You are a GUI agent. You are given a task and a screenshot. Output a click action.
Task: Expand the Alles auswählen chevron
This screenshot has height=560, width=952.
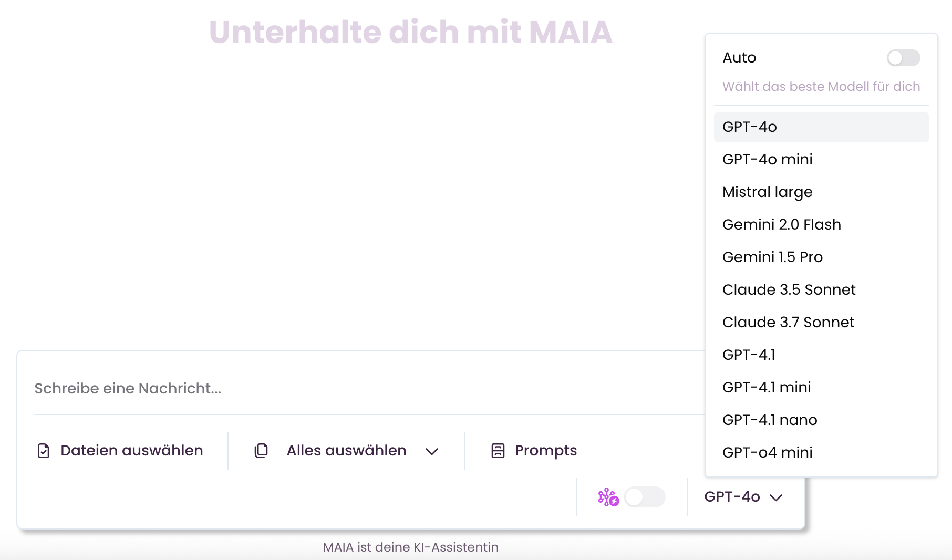click(432, 451)
